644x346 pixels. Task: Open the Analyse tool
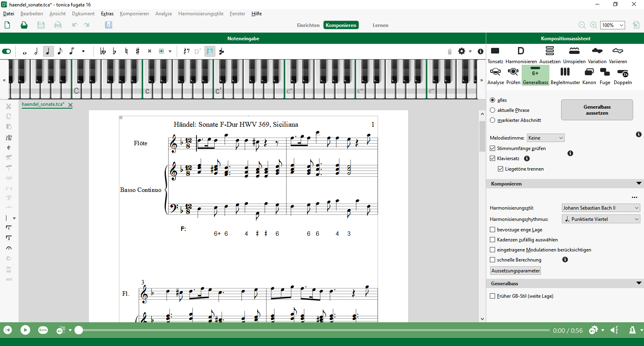tap(495, 76)
